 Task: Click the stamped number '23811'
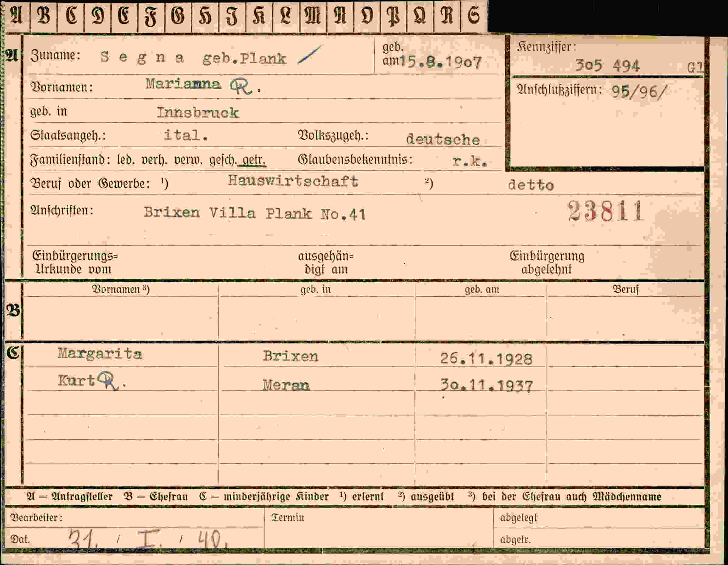[x=606, y=211]
